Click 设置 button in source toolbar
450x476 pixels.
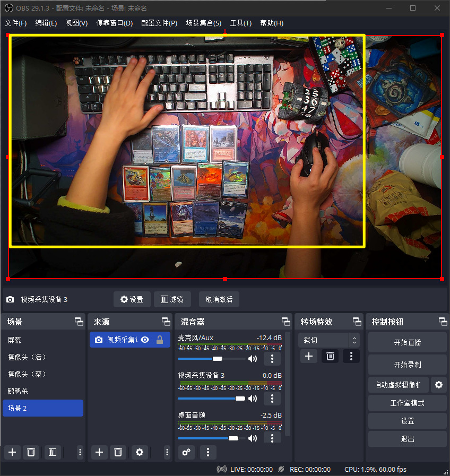[132, 299]
